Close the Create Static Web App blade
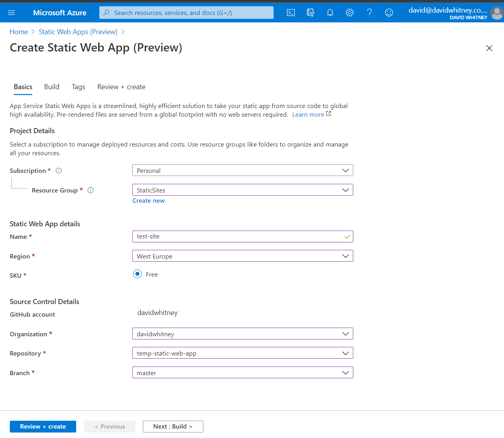 click(x=489, y=48)
